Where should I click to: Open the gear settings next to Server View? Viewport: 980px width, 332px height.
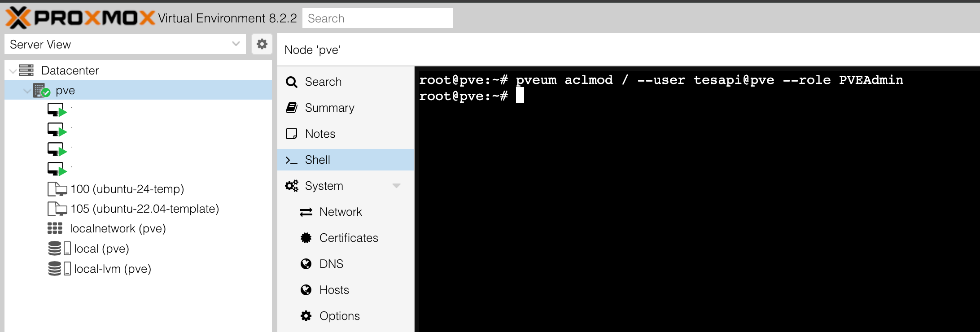(262, 44)
